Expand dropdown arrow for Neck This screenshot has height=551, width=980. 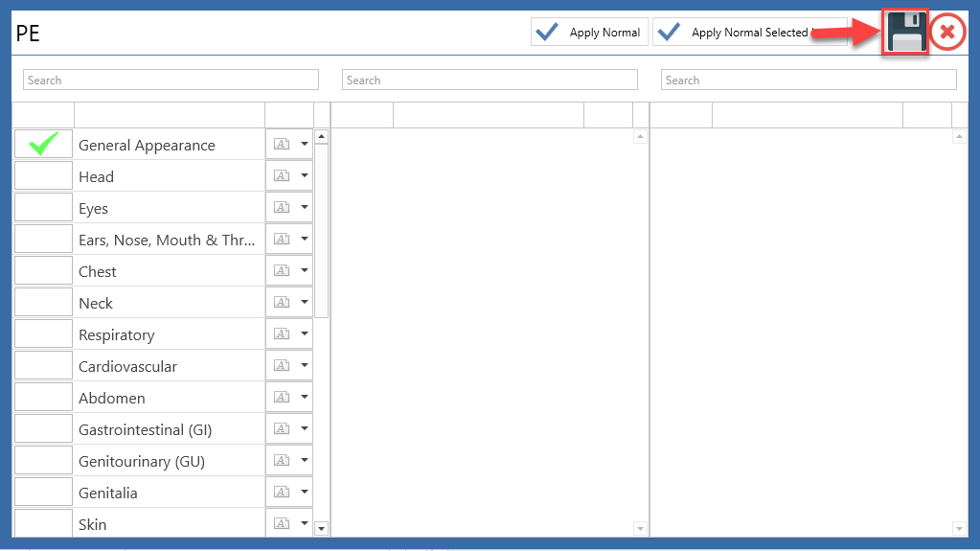[305, 302]
